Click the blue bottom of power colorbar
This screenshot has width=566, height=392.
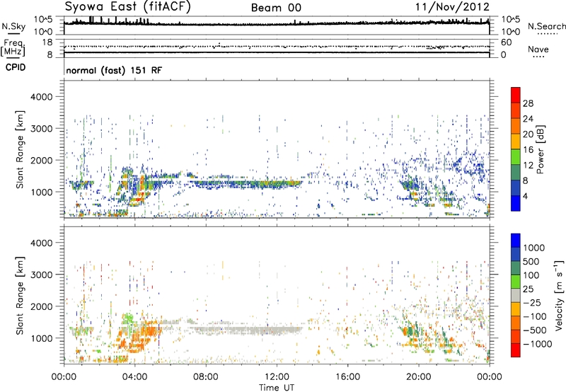pyautogui.click(x=516, y=203)
